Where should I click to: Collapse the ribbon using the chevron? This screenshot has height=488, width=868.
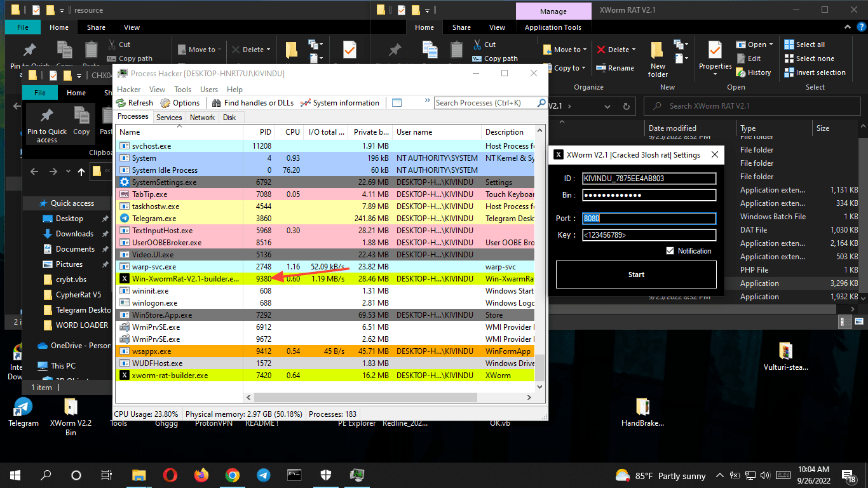coord(847,27)
